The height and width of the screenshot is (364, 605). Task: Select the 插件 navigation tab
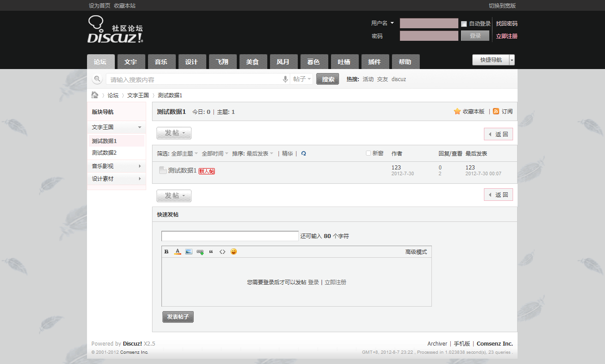374,62
